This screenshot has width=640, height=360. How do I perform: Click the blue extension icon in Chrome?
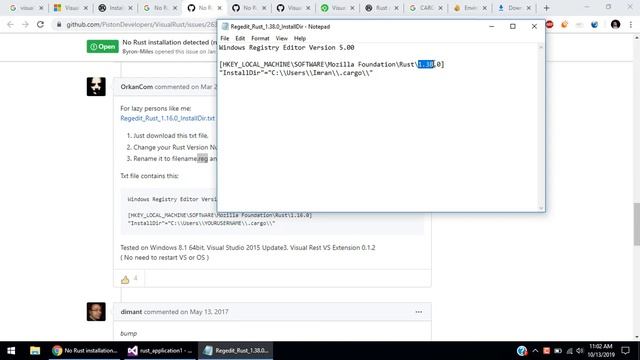coord(594,24)
